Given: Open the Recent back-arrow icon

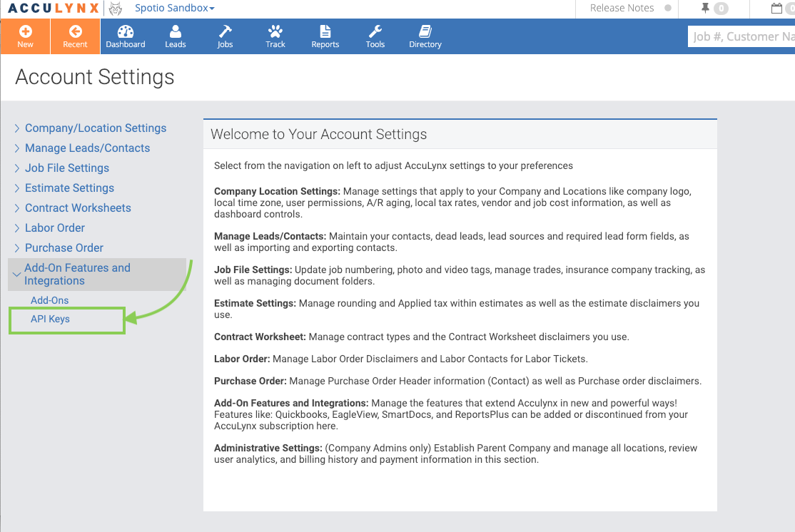Looking at the screenshot, I should pos(75,31).
